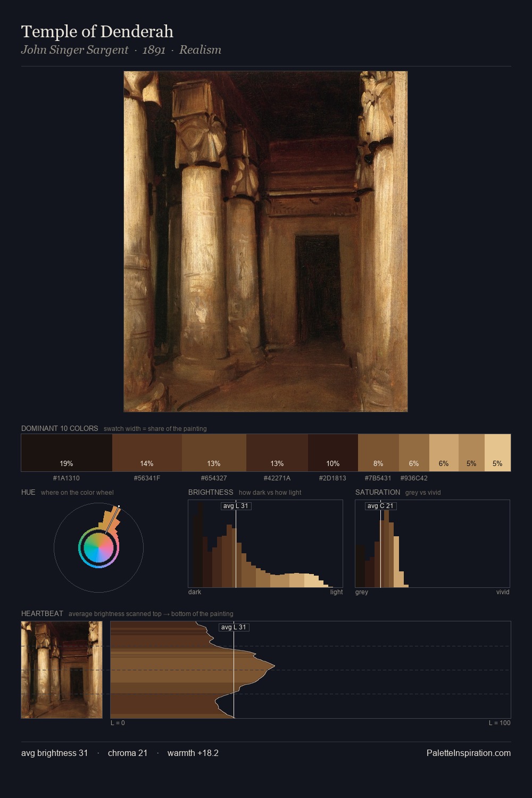Click the 'SATURATION' section heading
The image size is (532, 798).
click(x=378, y=492)
